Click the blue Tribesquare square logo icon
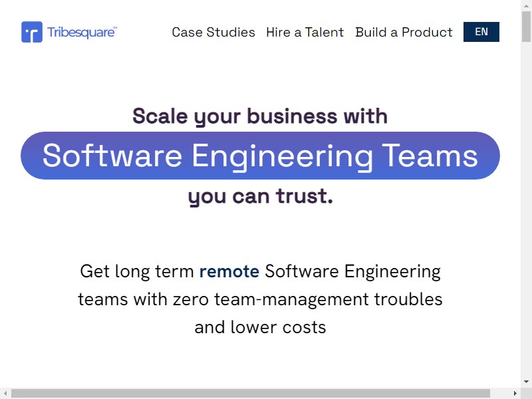Screen dimensions: 532x399 [x=32, y=32]
